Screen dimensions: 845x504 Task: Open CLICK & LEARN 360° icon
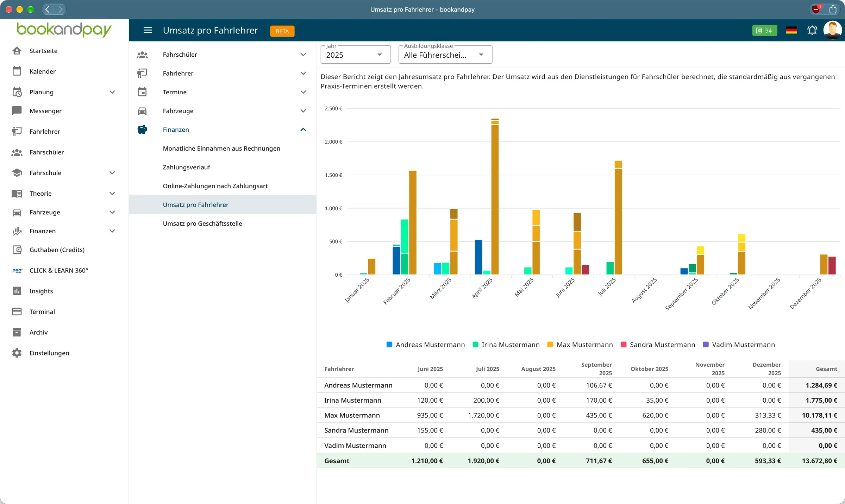(17, 270)
